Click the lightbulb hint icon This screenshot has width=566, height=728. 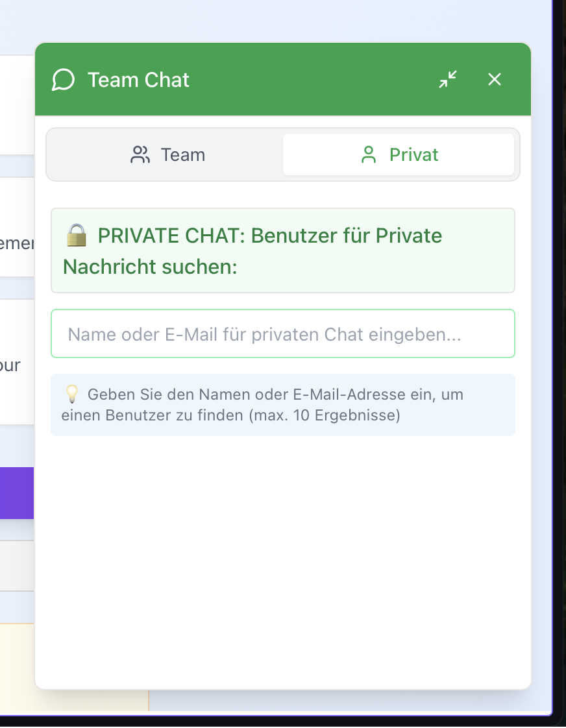pos(71,394)
